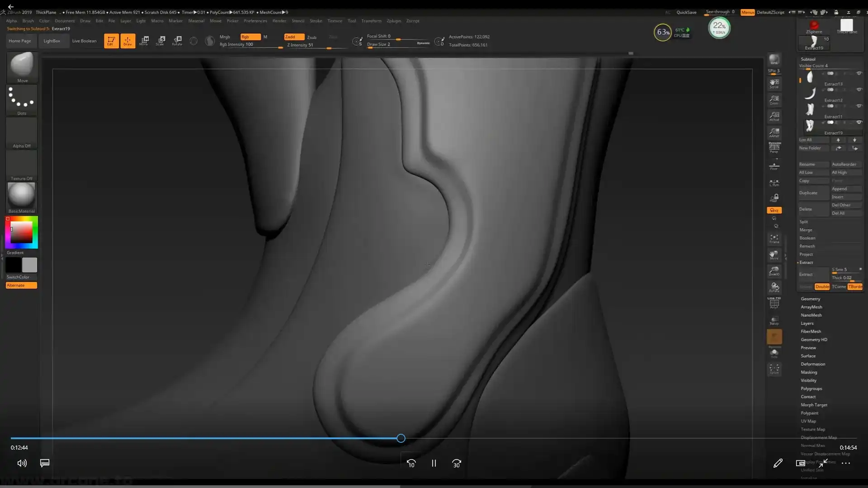Screen dimensions: 868x488
Task: Hide the Extract13 subtool via eye
Action: (859, 73)
